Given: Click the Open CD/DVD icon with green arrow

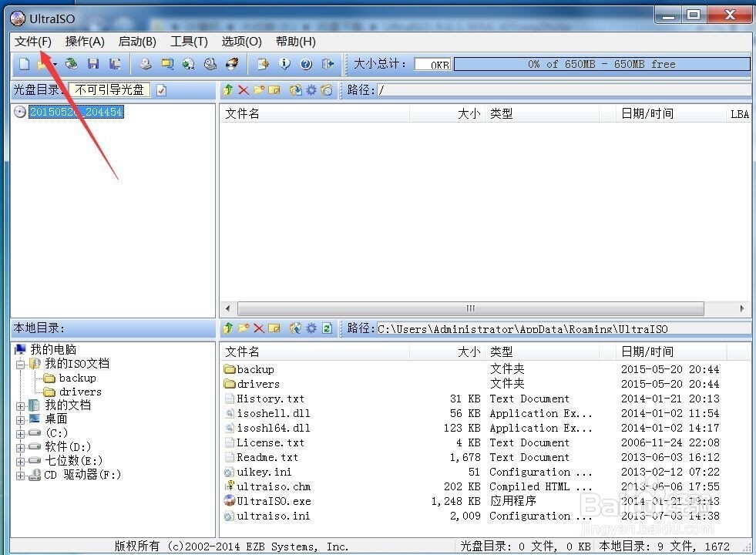Looking at the screenshot, I should [72, 64].
